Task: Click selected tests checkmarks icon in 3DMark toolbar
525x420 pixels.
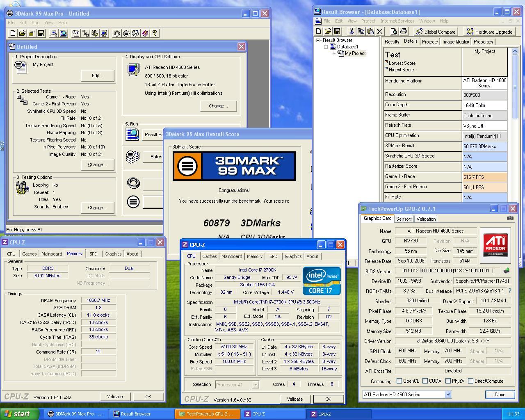Action: point(85,33)
